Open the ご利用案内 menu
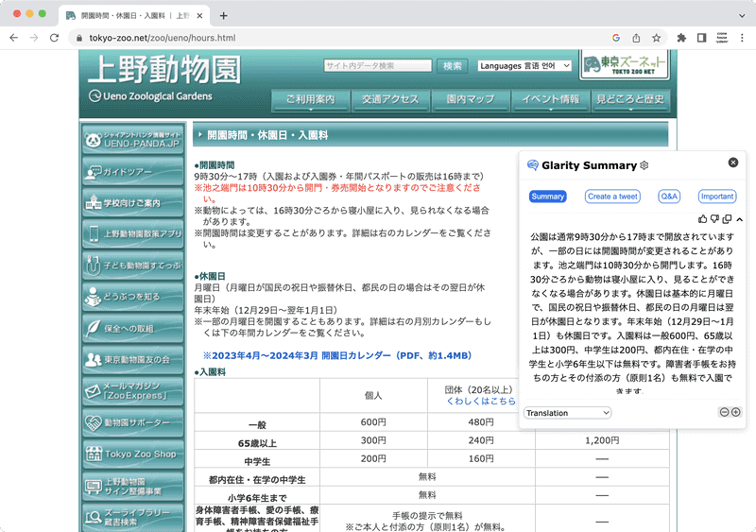Viewport: 756px width, 532px height. coord(311,100)
